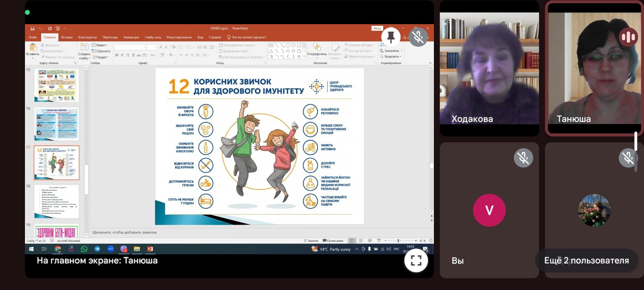This screenshot has width=644, height=290.
Task: Click the Ещё 2 пользователя button
Action: pos(586,261)
